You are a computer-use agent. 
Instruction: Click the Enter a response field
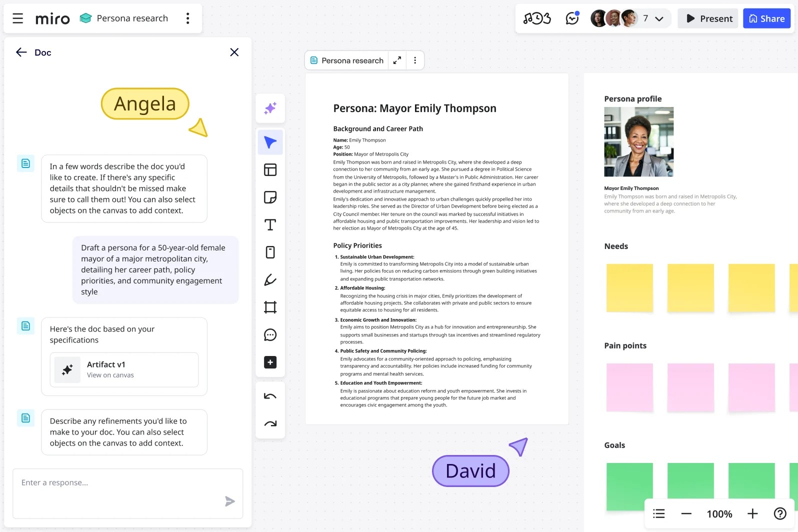click(127, 493)
